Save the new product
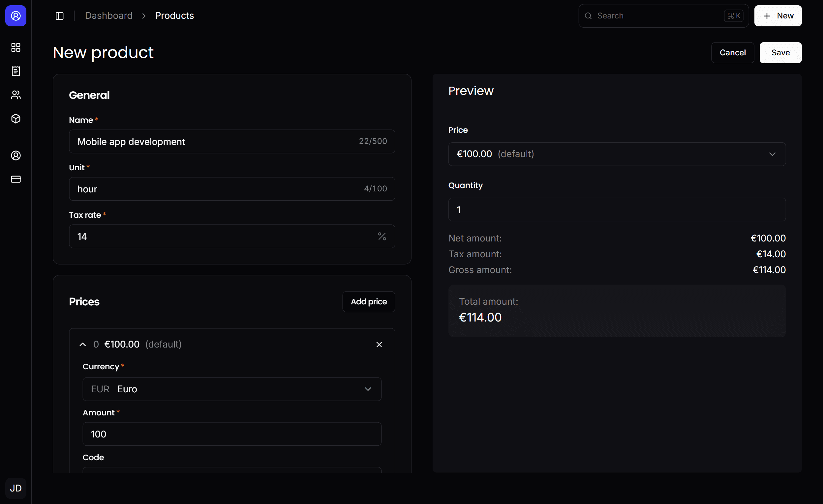The height and width of the screenshot is (504, 823). (x=780, y=52)
